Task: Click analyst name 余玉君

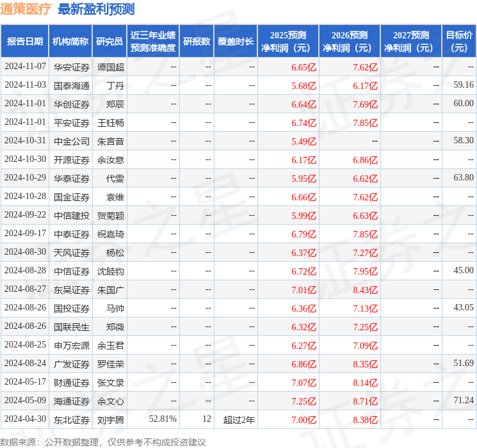Action: (x=110, y=345)
